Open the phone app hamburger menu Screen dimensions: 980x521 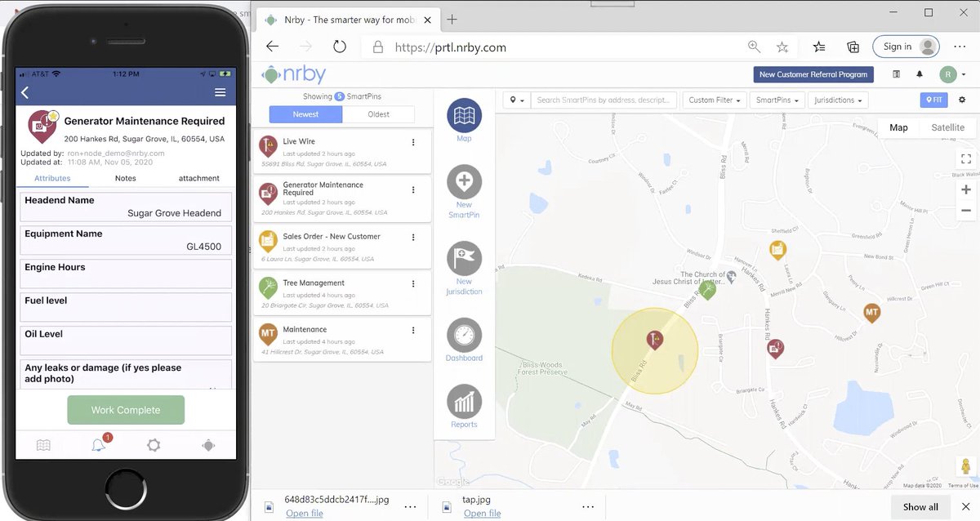pos(220,93)
